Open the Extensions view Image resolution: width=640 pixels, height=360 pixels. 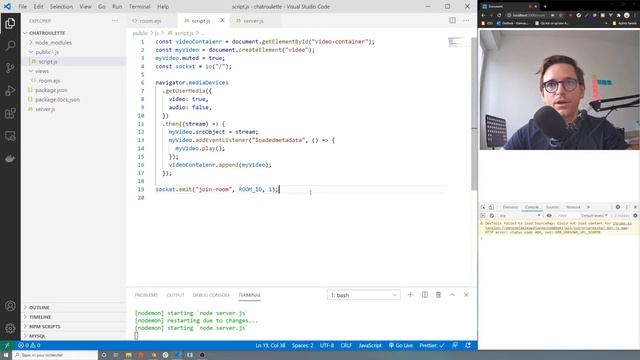[10, 113]
